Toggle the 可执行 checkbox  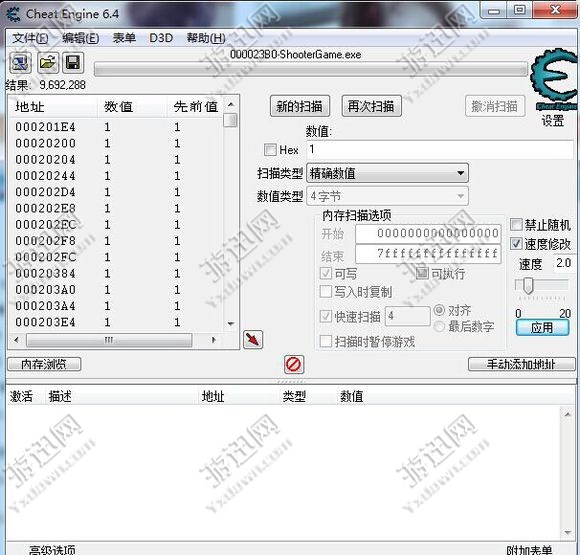pyautogui.click(x=422, y=273)
